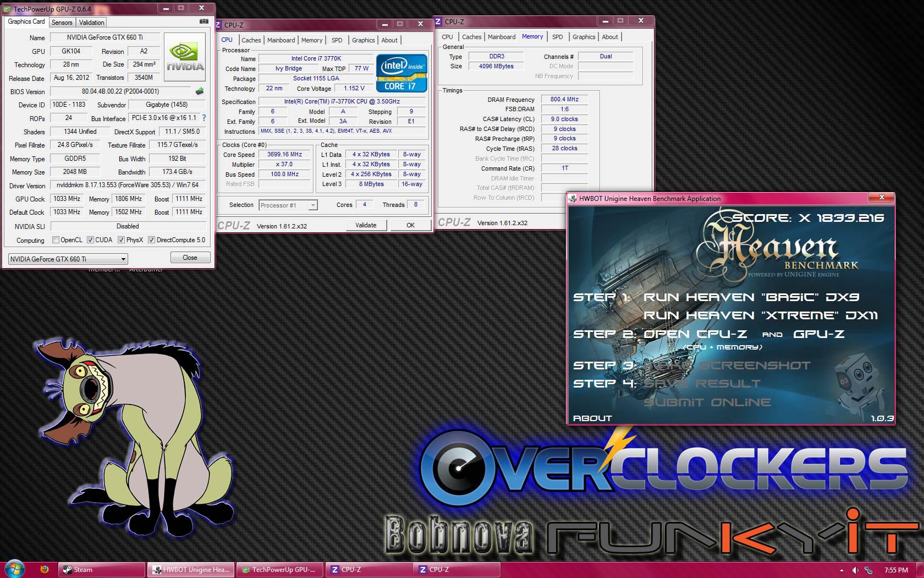Switch to the Validation tab in GPU-Z
The width and height of the screenshot is (924, 578).
point(91,23)
